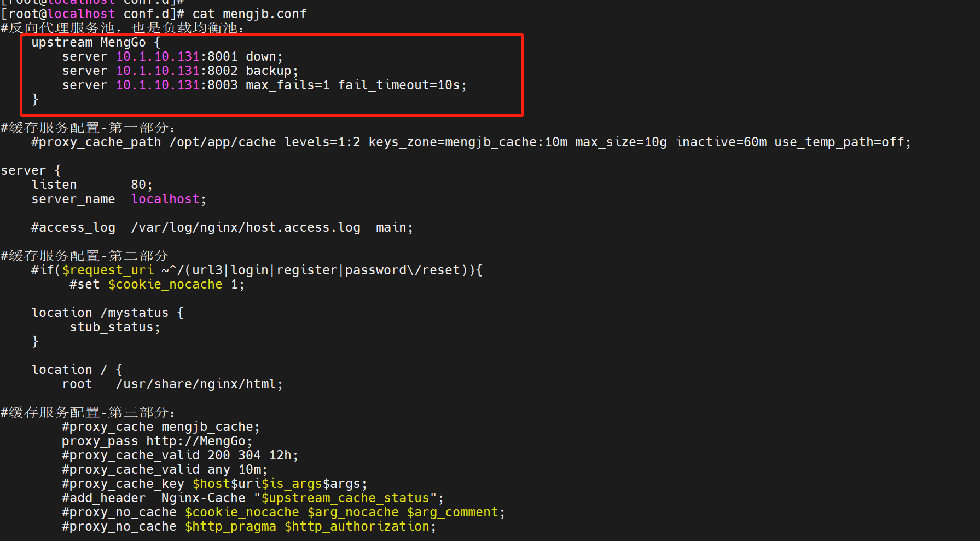
Task: Click the max_fails=1 parameter text
Action: click(x=288, y=85)
